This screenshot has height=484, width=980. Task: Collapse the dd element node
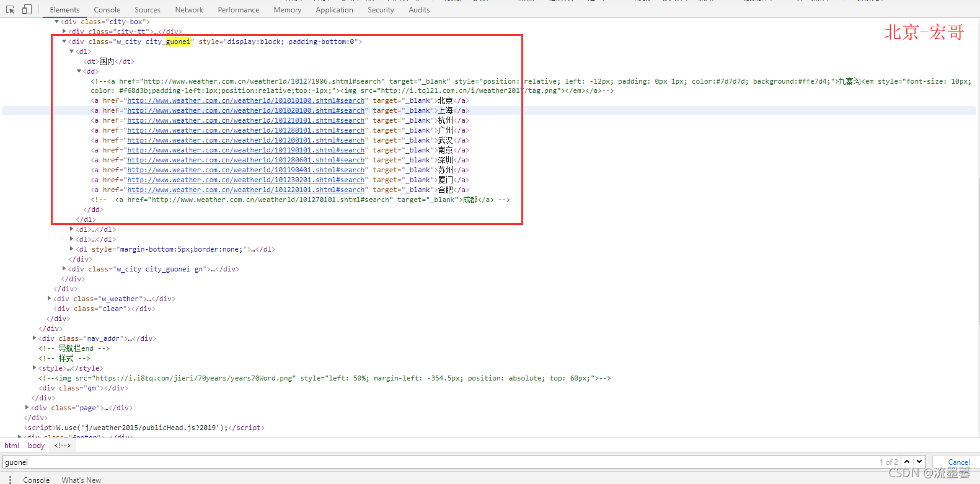pos(79,71)
